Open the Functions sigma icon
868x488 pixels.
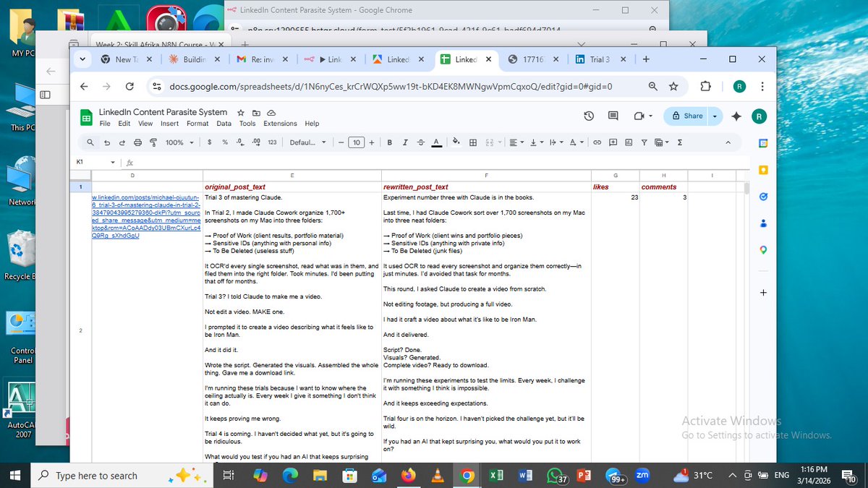[679, 142]
